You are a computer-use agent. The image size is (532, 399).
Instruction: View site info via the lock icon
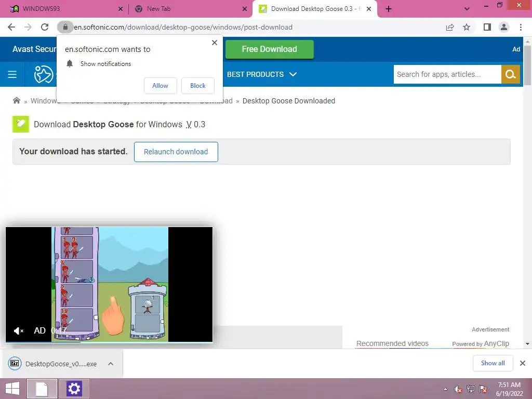(65, 27)
